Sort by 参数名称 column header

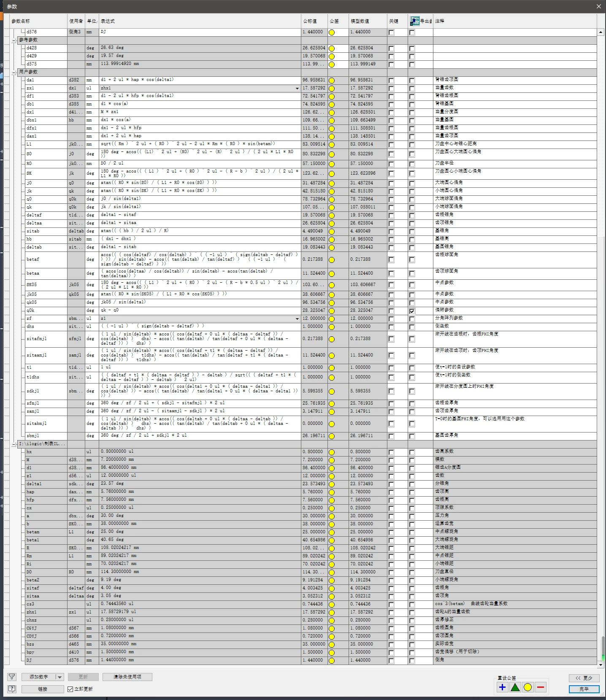(38, 21)
